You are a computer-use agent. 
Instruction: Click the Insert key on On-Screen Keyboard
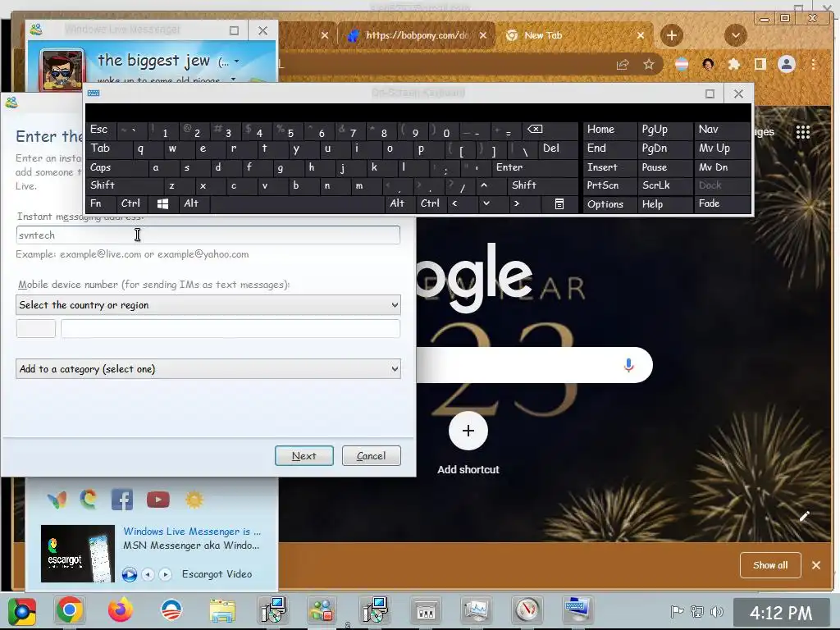pyautogui.click(x=609, y=167)
